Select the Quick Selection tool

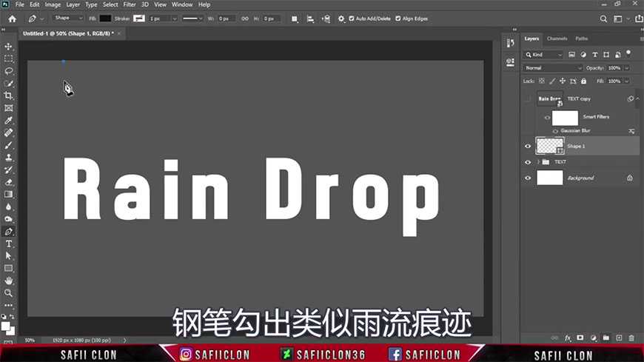[8, 84]
